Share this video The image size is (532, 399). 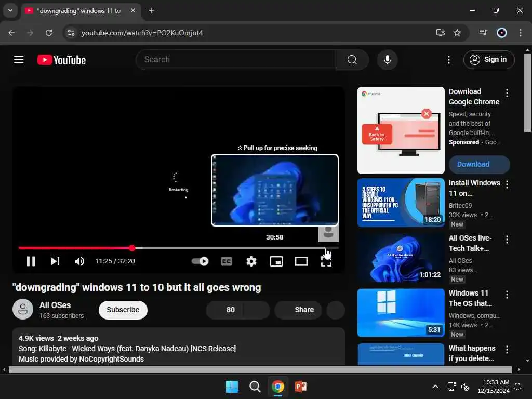tap(298, 310)
